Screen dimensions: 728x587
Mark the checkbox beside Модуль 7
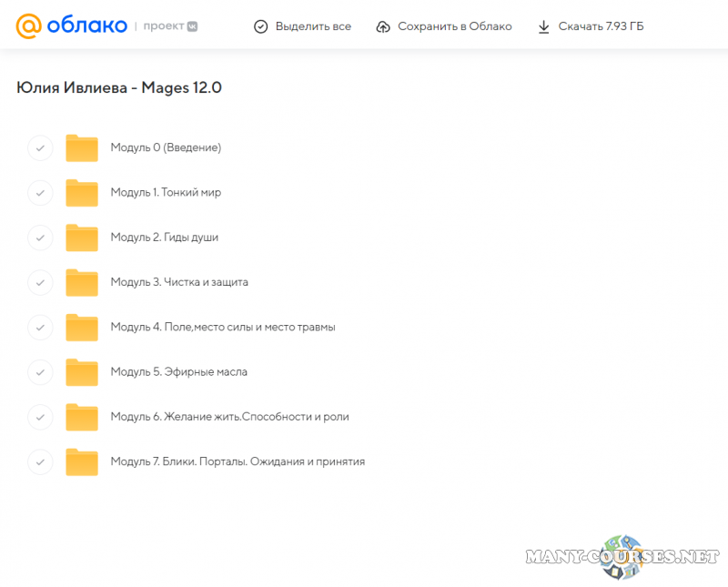(x=40, y=461)
